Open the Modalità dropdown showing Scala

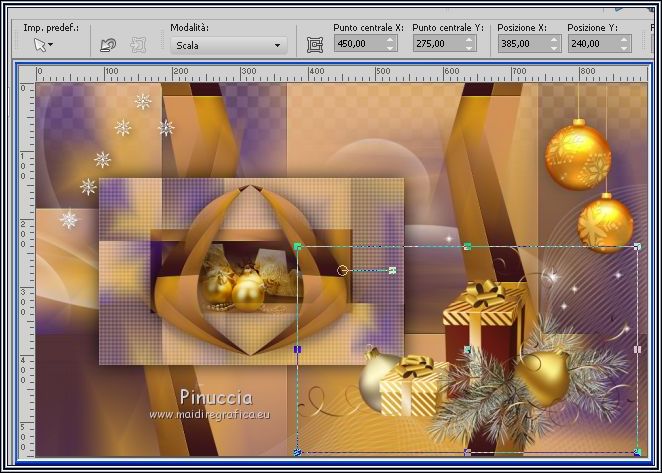coord(229,45)
